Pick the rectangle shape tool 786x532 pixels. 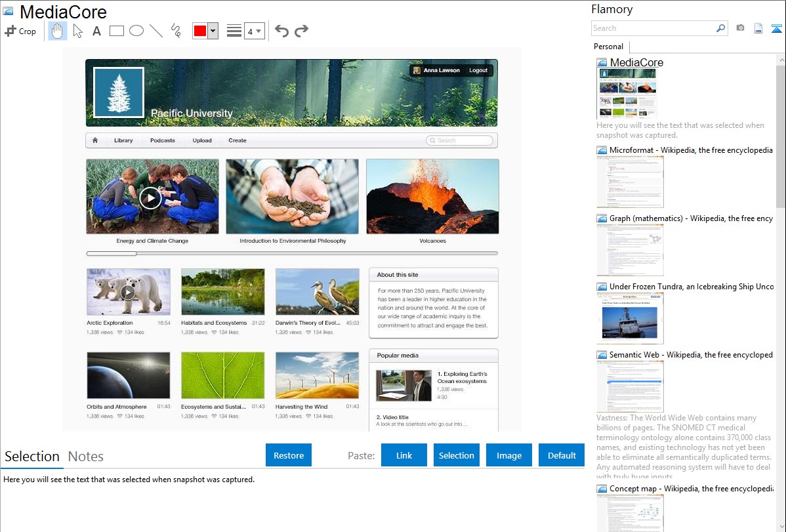click(x=116, y=31)
